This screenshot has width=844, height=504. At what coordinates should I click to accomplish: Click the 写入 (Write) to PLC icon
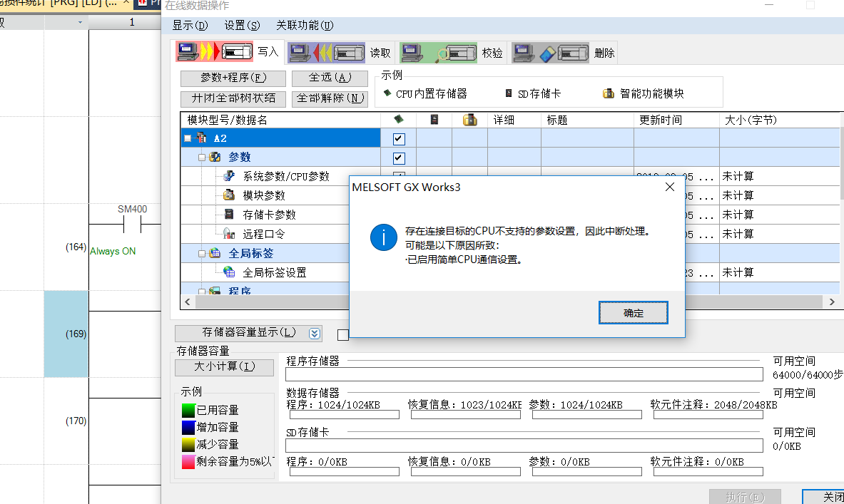[x=215, y=52]
